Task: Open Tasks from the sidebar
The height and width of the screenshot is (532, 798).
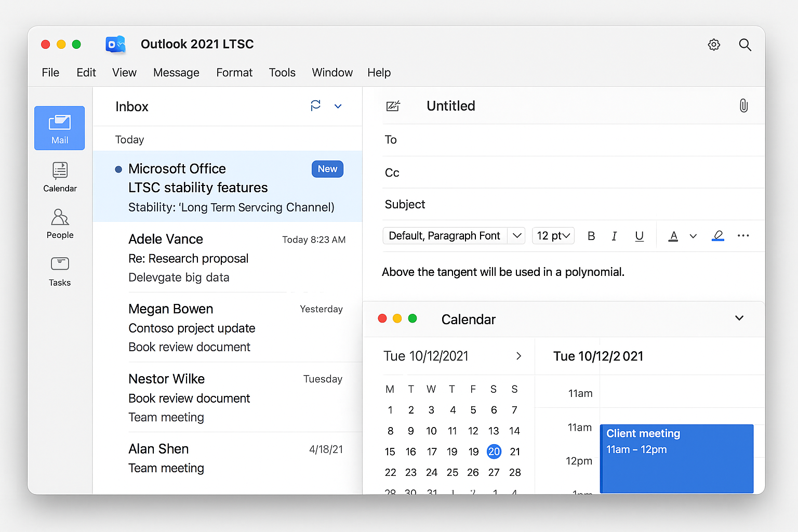Action: 60,271
